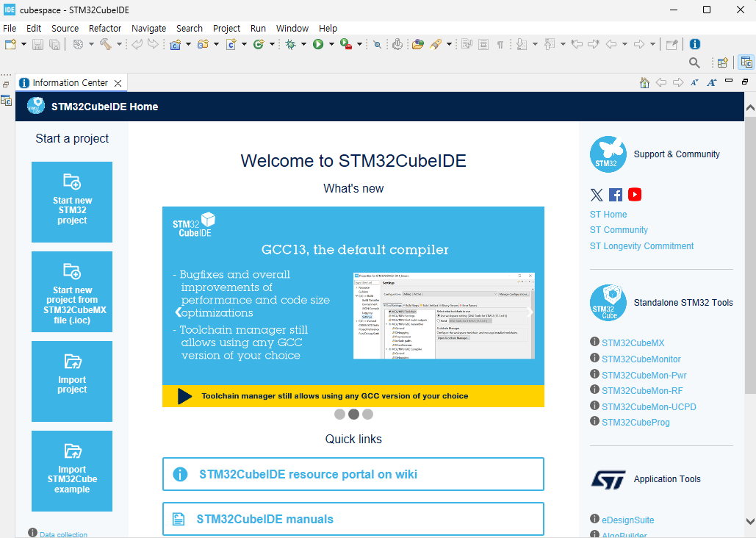Image resolution: width=756 pixels, height=538 pixels.
Task: Click the carousel next slide arrow
Action: click(x=530, y=312)
